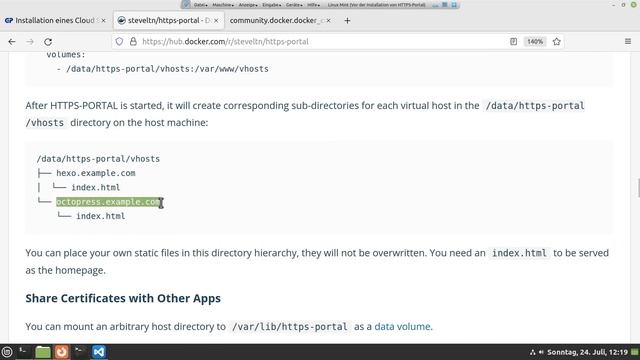Close the 'Installation eines Cloud' tab
Image resolution: width=640 pixels, height=360 pixels.
click(104, 20)
